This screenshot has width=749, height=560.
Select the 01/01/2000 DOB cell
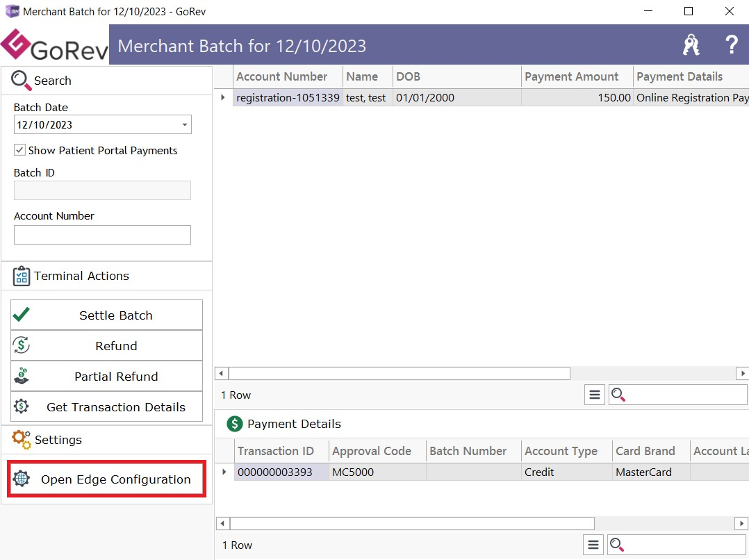pos(456,97)
